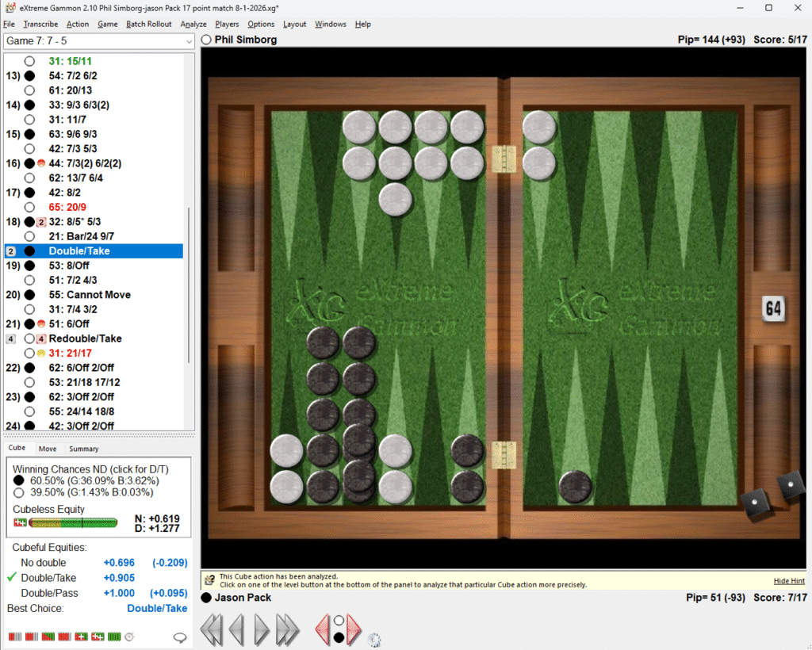Click Winning Chances ND (click for D/T)
812x650 pixels.
(90, 468)
